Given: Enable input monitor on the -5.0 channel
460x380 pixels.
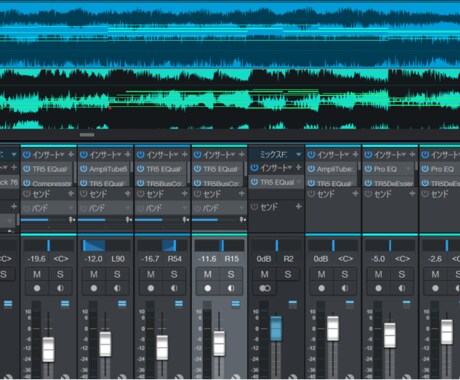Looking at the screenshot, I should [x=402, y=288].
